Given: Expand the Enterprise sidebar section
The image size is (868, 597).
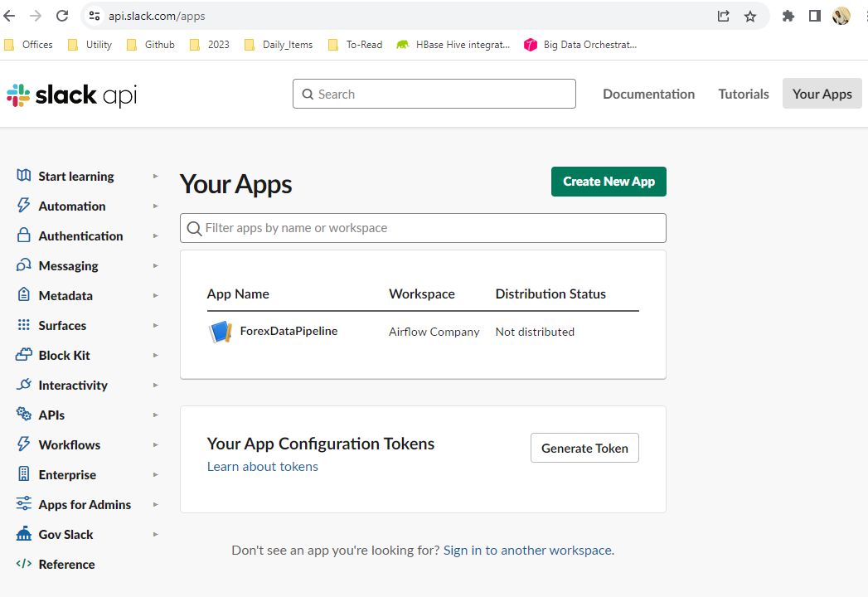Looking at the screenshot, I should [156, 474].
